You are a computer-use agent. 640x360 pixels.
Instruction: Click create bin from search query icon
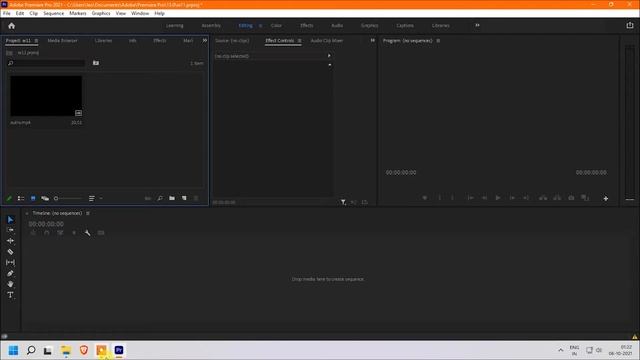coord(96,63)
